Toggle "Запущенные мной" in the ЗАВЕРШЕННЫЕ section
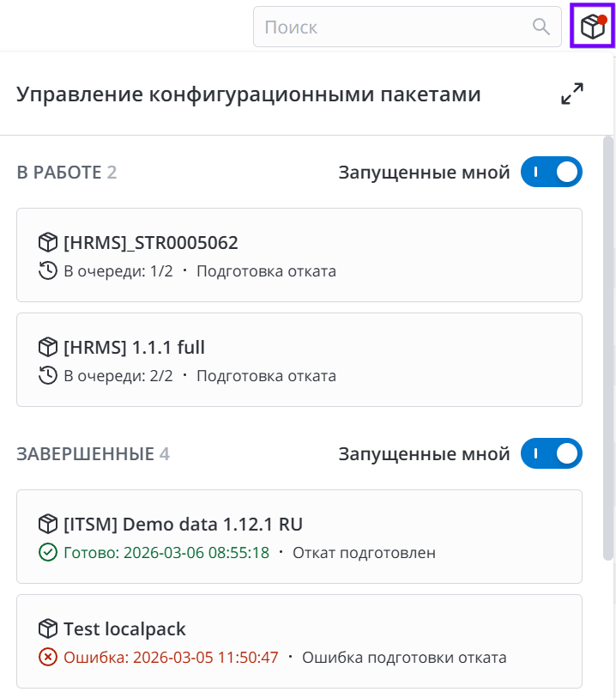The height and width of the screenshot is (698, 616). coord(552,453)
